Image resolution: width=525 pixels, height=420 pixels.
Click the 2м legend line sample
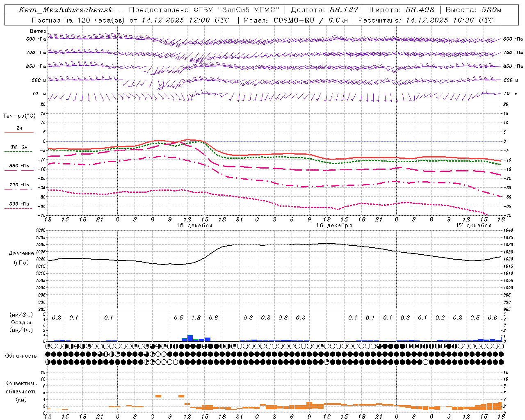point(19,132)
